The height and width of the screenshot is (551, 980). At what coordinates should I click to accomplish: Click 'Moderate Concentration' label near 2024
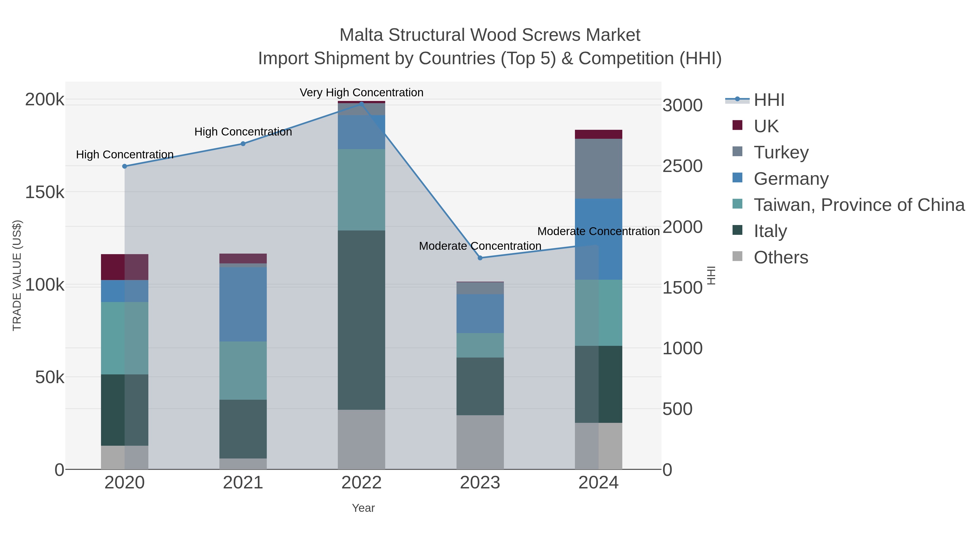[598, 231]
